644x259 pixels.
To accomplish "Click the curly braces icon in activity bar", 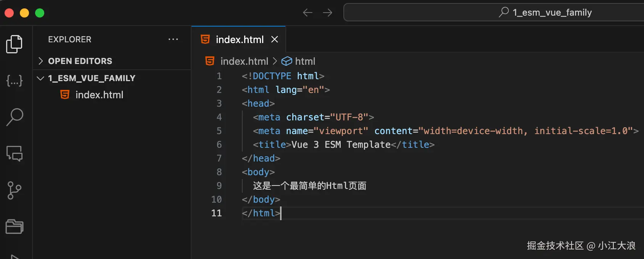I will 14,80.
